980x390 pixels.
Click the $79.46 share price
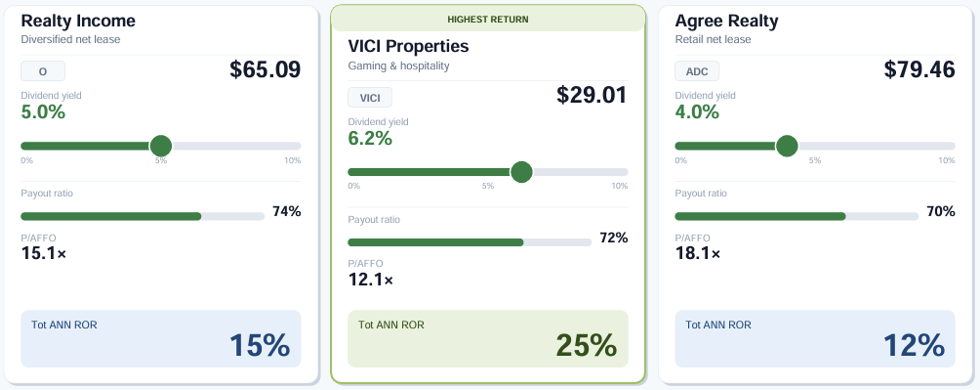919,69
